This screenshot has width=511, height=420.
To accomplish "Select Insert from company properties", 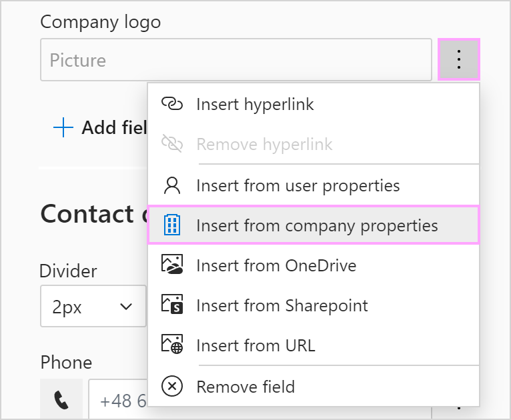I will click(x=314, y=225).
